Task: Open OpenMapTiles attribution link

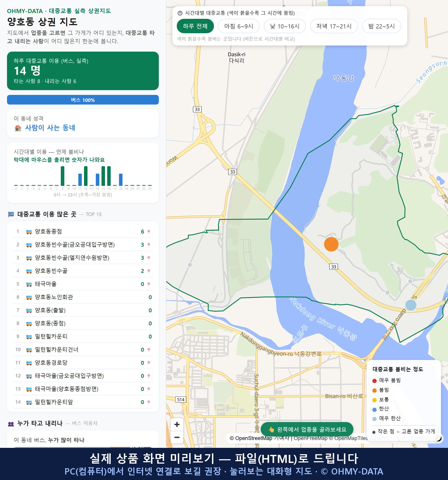Action: point(349,438)
